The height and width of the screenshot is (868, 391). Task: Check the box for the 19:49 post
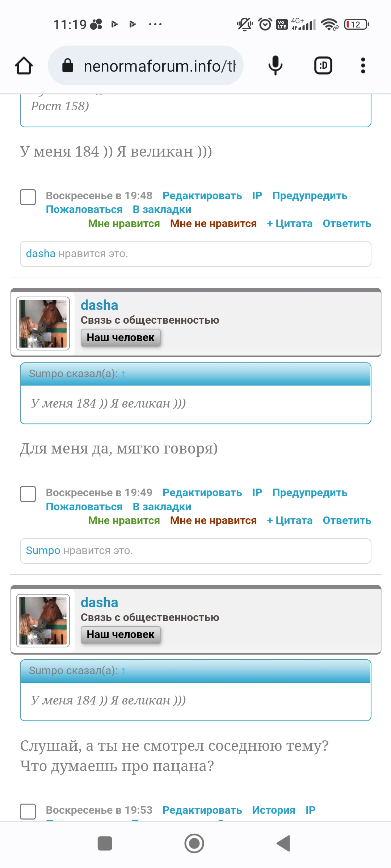coord(28,494)
